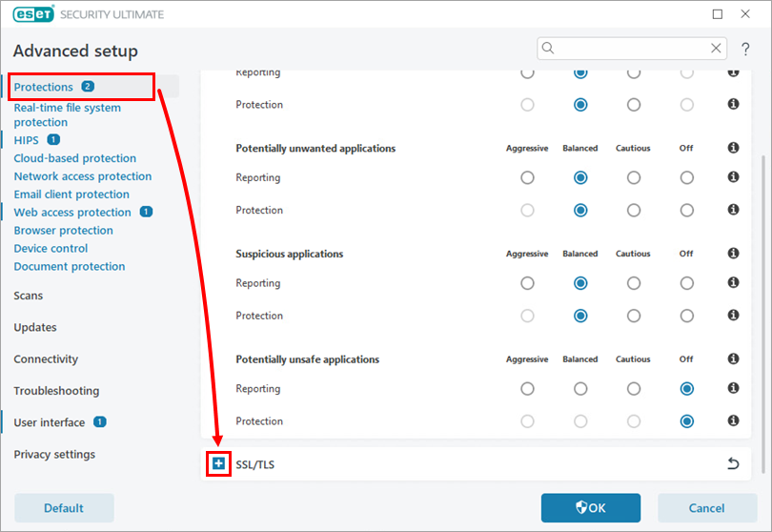The height and width of the screenshot is (532, 772).
Task: Open the Protections section in sidebar
Action: tap(44, 87)
